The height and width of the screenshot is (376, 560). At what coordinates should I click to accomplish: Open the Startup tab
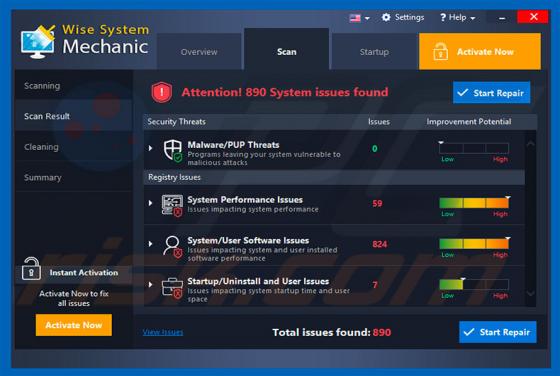point(374,52)
